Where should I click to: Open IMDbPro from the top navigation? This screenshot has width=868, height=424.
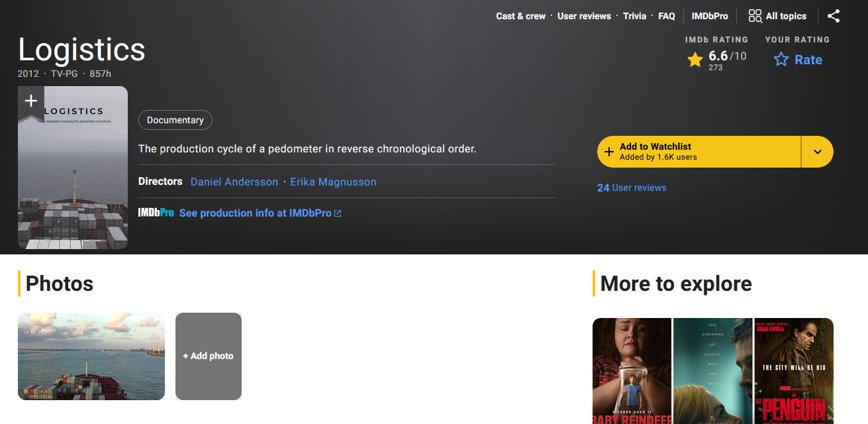point(710,16)
